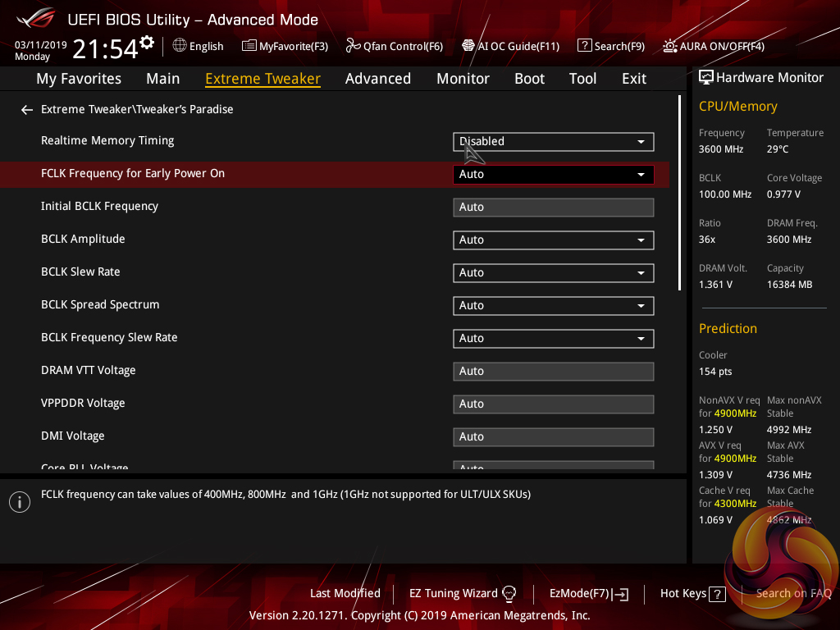The height and width of the screenshot is (630, 840).
Task: Select FCLK Frequency for Early Power On row
Action: click(335, 174)
